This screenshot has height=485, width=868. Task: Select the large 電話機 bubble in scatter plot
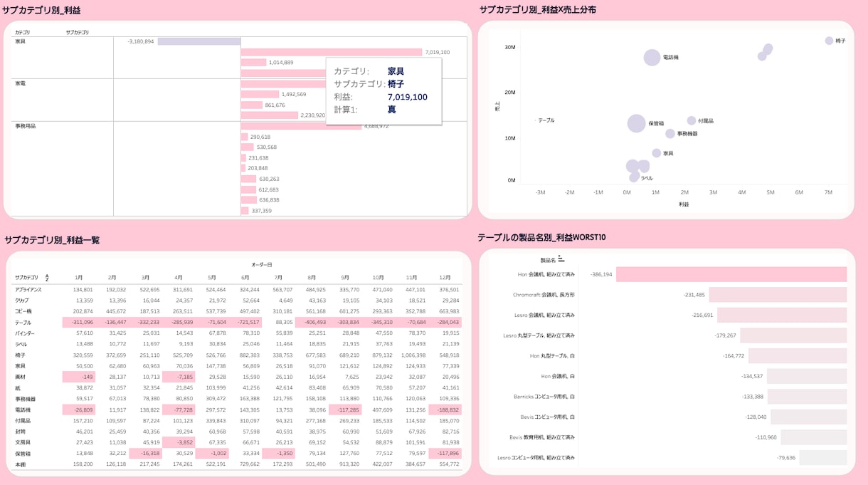(652, 58)
